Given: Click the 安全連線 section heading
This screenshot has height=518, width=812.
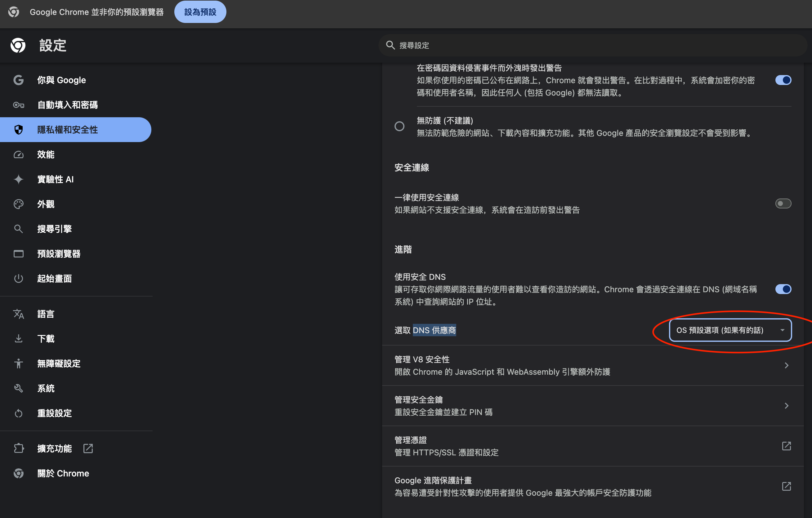Looking at the screenshot, I should 412,167.
